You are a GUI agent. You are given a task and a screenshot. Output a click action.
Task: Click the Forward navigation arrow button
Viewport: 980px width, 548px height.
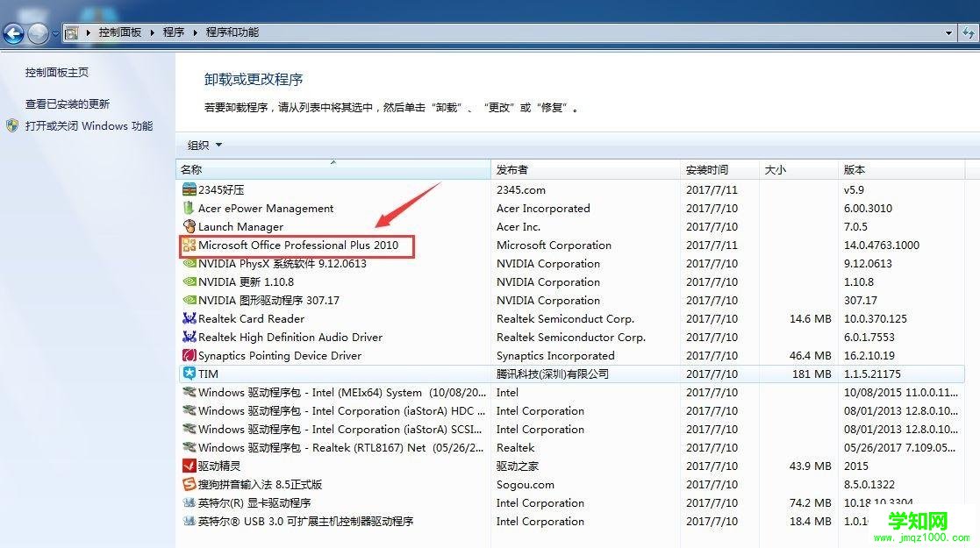(38, 33)
